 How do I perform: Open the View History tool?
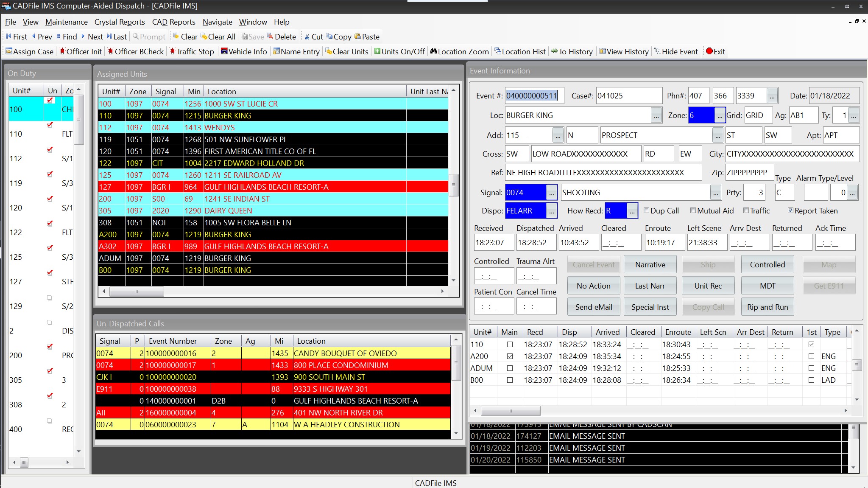(x=602, y=51)
